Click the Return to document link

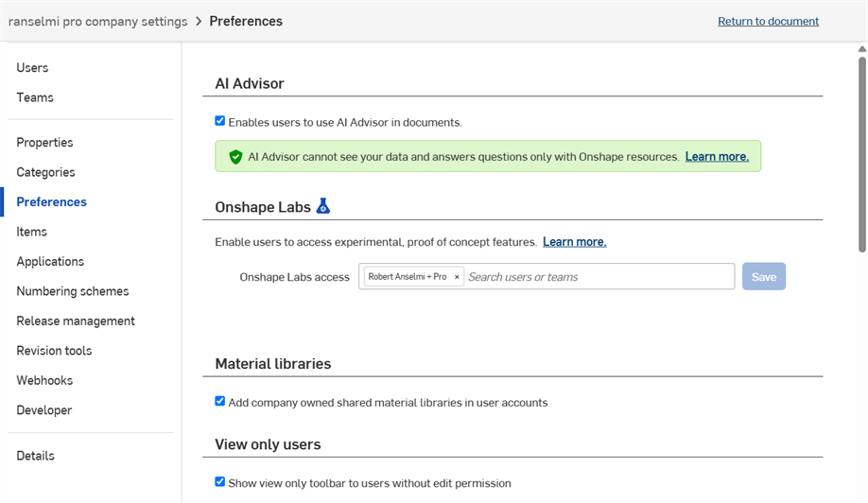point(769,22)
